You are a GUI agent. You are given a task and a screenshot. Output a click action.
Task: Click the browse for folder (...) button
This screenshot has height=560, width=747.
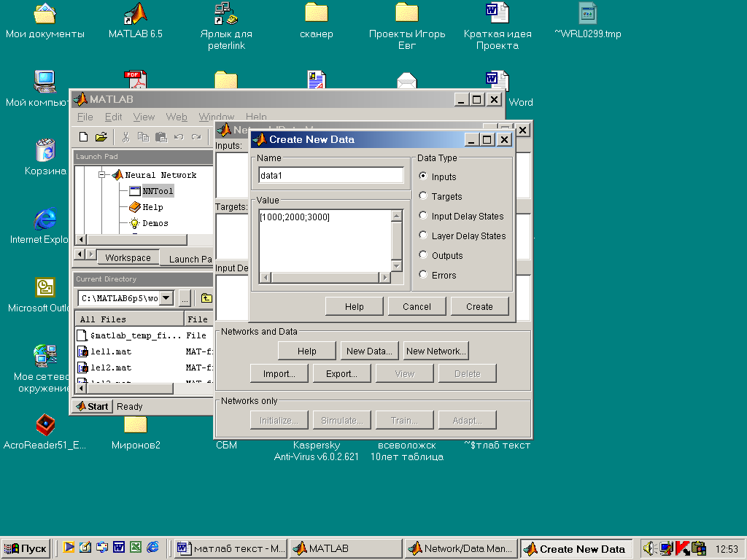pyautogui.click(x=185, y=298)
